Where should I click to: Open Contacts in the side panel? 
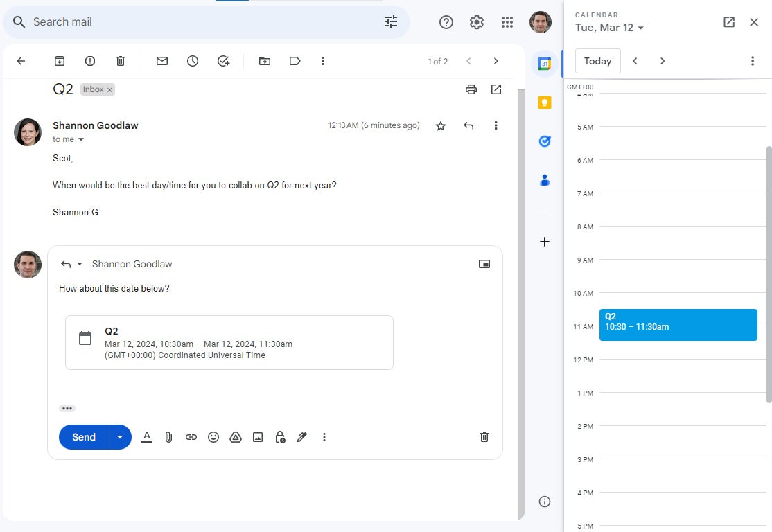pos(545,180)
